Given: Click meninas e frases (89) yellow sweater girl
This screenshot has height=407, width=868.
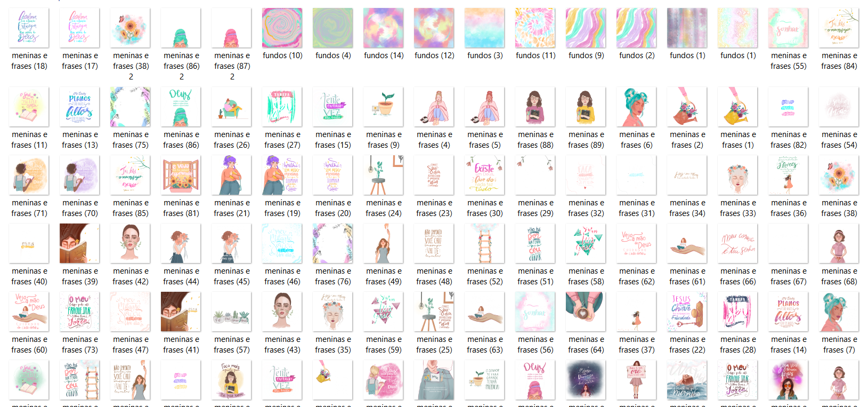Looking at the screenshot, I should pyautogui.click(x=586, y=107).
